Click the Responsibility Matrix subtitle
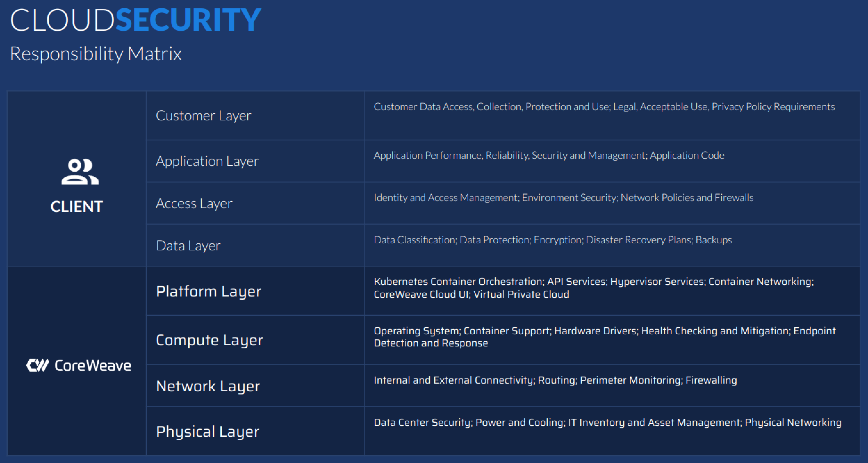The height and width of the screenshot is (463, 868). coord(96,53)
